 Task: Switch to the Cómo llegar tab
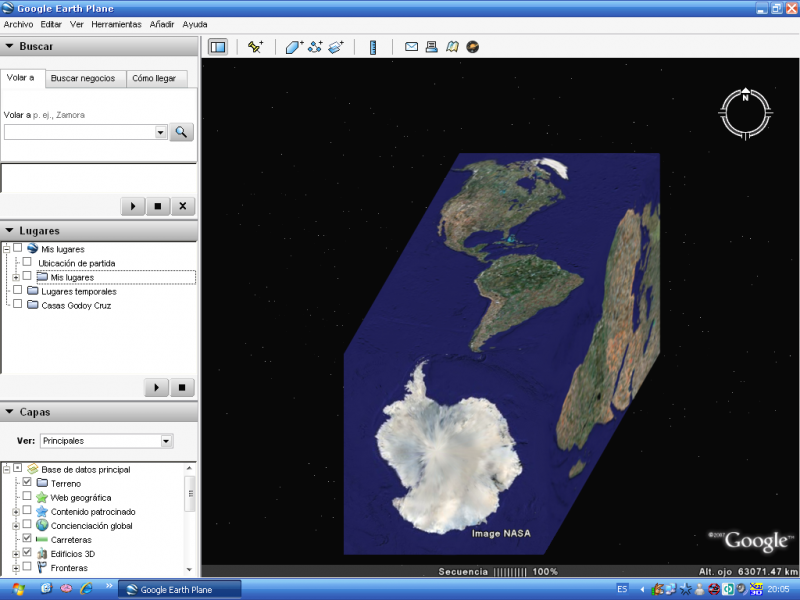click(156, 77)
